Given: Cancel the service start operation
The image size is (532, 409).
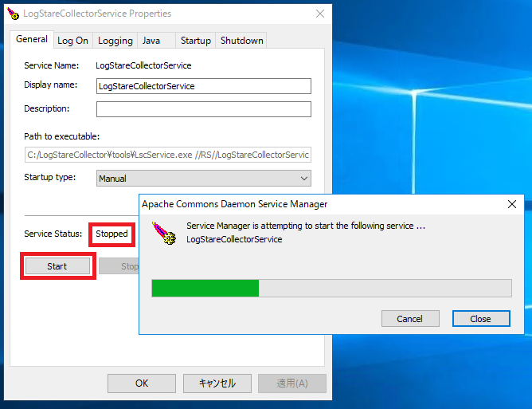Looking at the screenshot, I should [410, 319].
